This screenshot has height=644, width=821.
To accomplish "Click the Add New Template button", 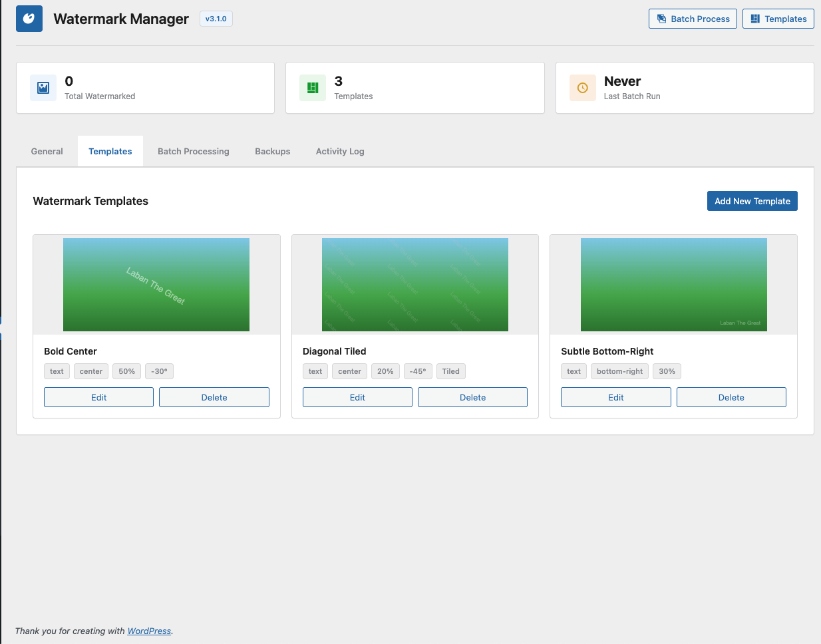I will [752, 201].
